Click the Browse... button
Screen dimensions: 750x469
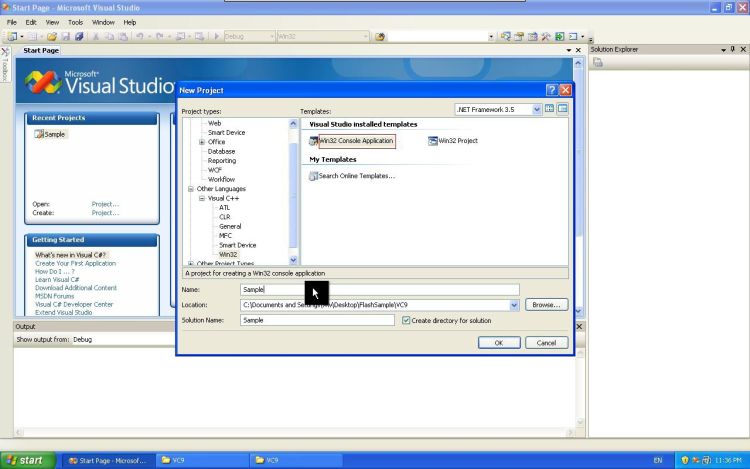point(546,305)
